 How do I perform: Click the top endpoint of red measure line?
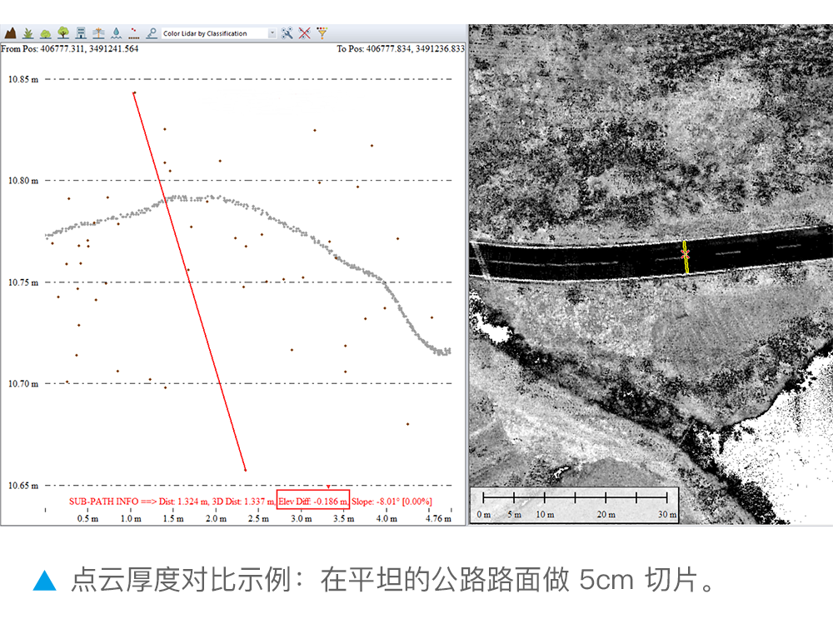click(x=133, y=92)
